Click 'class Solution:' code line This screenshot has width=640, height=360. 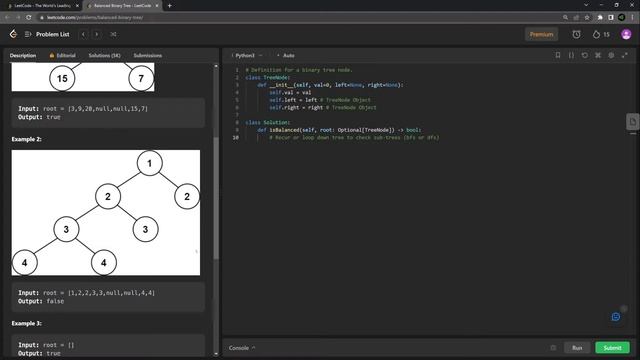click(268, 122)
